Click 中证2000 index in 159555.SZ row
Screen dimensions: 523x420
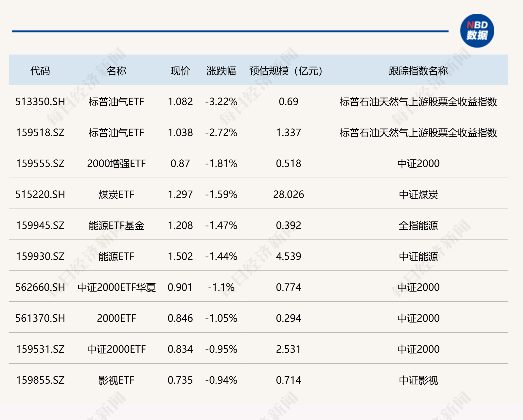click(418, 164)
